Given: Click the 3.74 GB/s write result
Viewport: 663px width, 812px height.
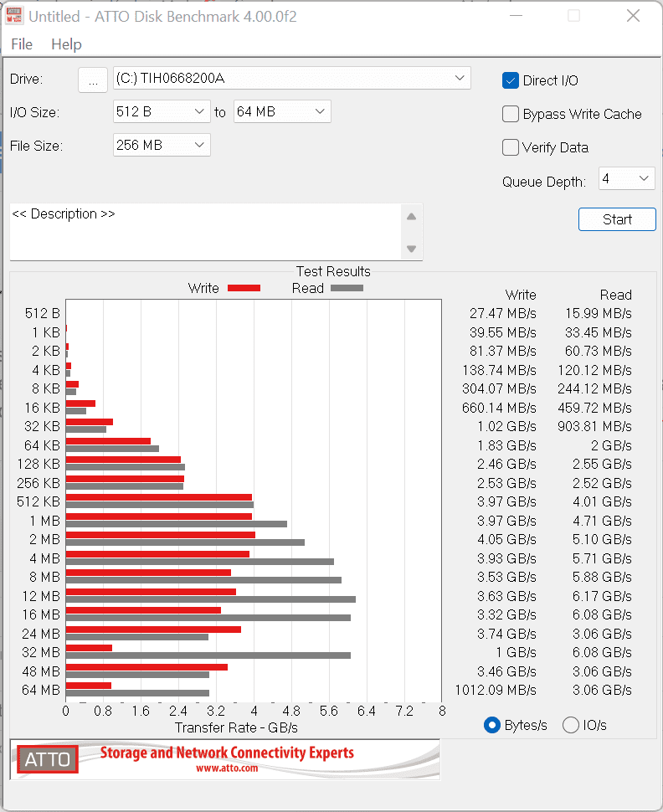Looking at the screenshot, I should (x=506, y=634).
